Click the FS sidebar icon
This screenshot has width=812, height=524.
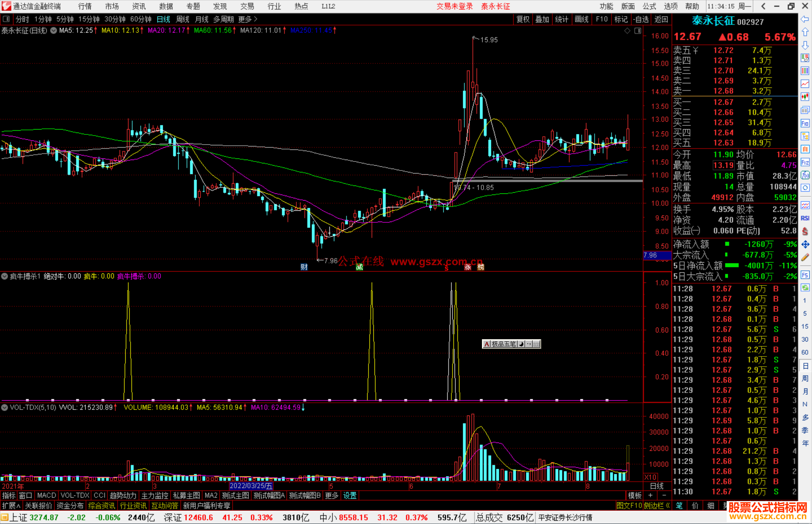tap(805, 275)
